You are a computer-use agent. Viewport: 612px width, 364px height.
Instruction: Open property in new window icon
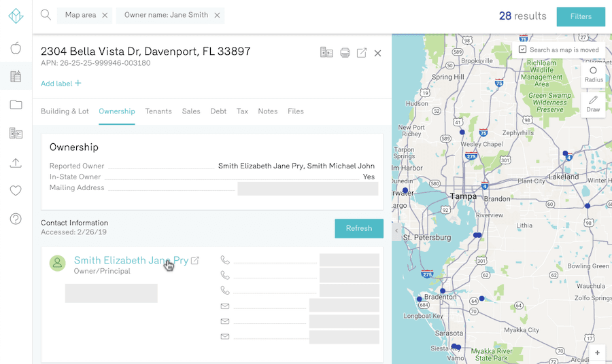pos(362,53)
